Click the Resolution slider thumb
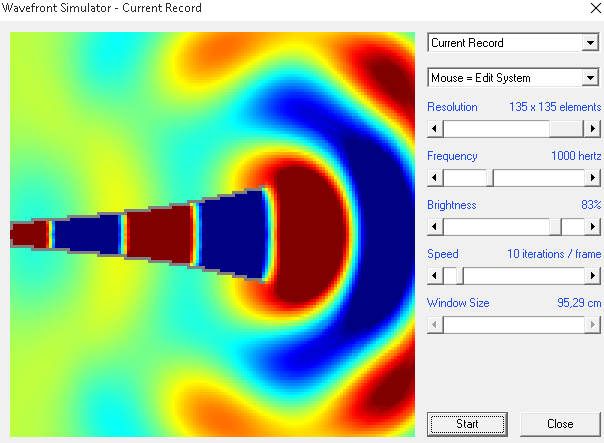The height and width of the screenshot is (443, 604). click(x=567, y=128)
